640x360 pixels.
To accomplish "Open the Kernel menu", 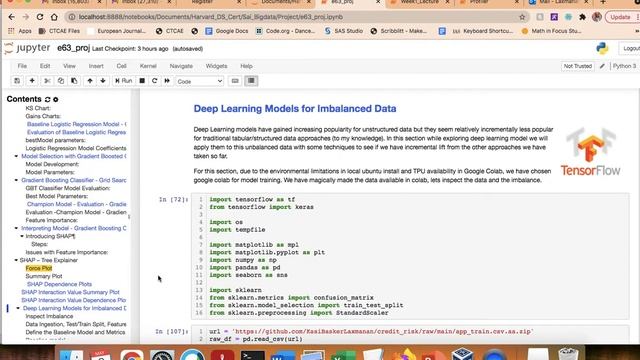I will pyautogui.click(x=148, y=66).
